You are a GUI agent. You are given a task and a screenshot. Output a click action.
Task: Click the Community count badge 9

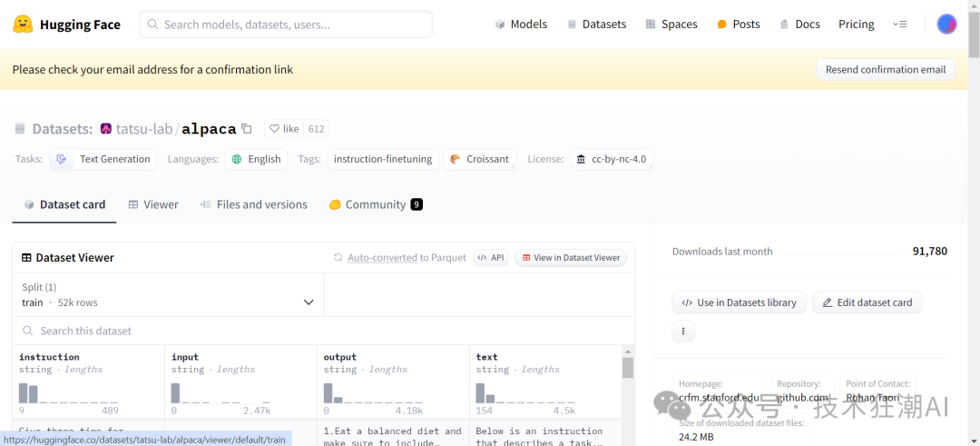coord(416,204)
